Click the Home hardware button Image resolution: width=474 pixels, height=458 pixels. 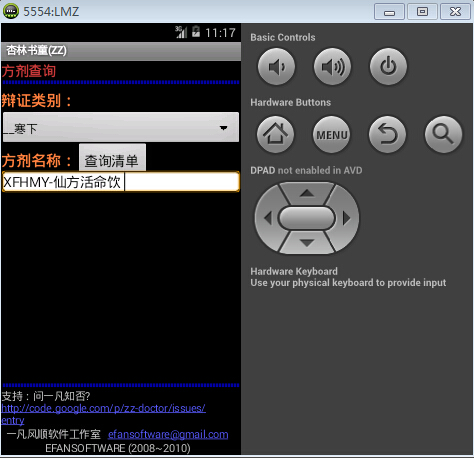tap(275, 135)
